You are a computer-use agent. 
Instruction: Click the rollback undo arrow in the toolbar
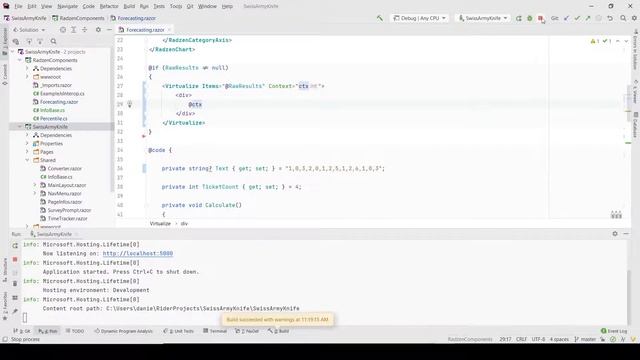point(610,18)
